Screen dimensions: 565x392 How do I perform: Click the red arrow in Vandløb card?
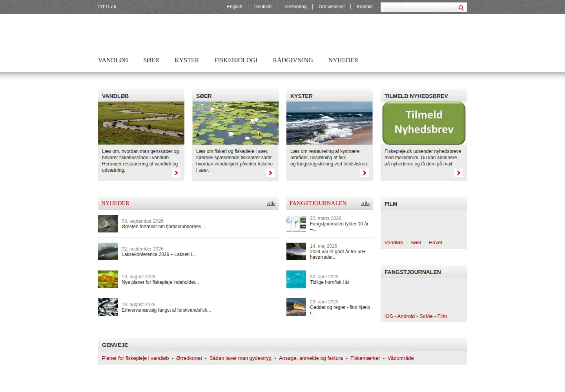tap(176, 173)
